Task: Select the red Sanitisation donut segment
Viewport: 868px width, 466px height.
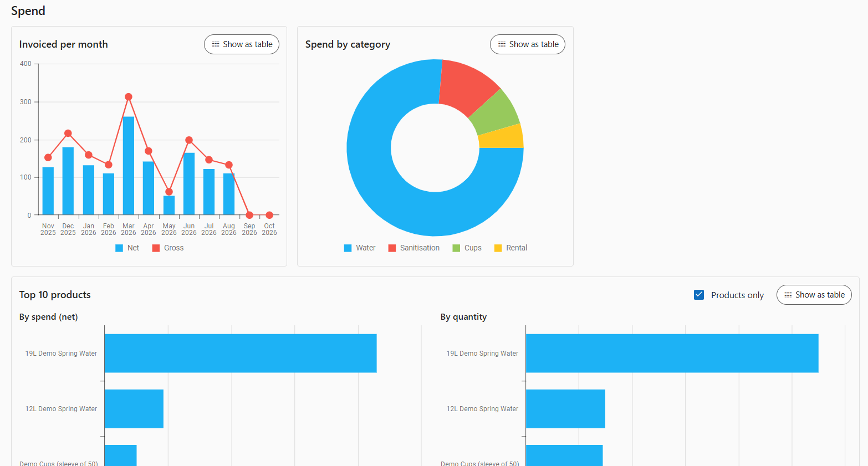Action: pos(466,86)
